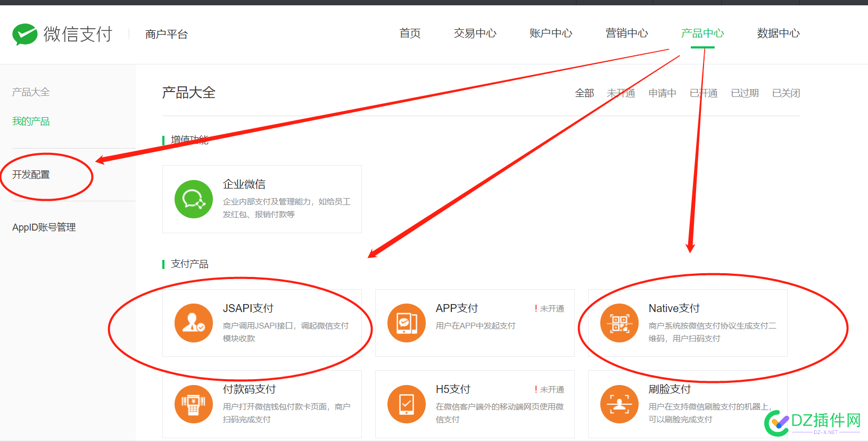Select the 产品中心 navigation tab
The image size is (868, 442).
tap(702, 34)
